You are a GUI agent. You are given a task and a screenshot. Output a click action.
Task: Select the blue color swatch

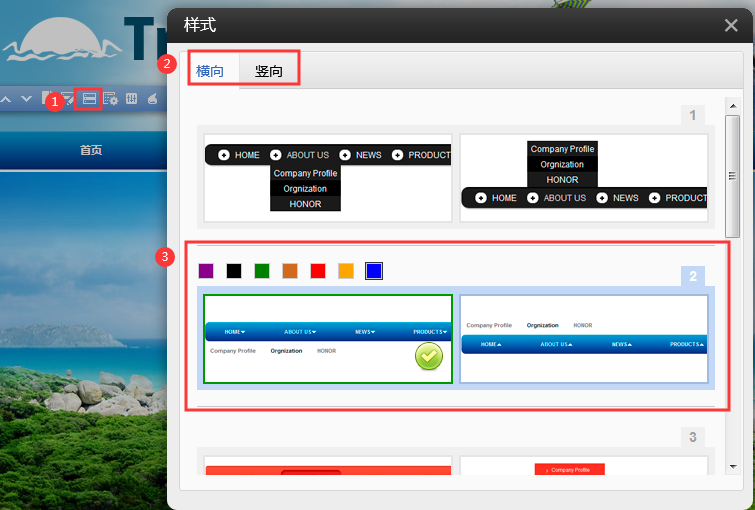pyautogui.click(x=374, y=271)
